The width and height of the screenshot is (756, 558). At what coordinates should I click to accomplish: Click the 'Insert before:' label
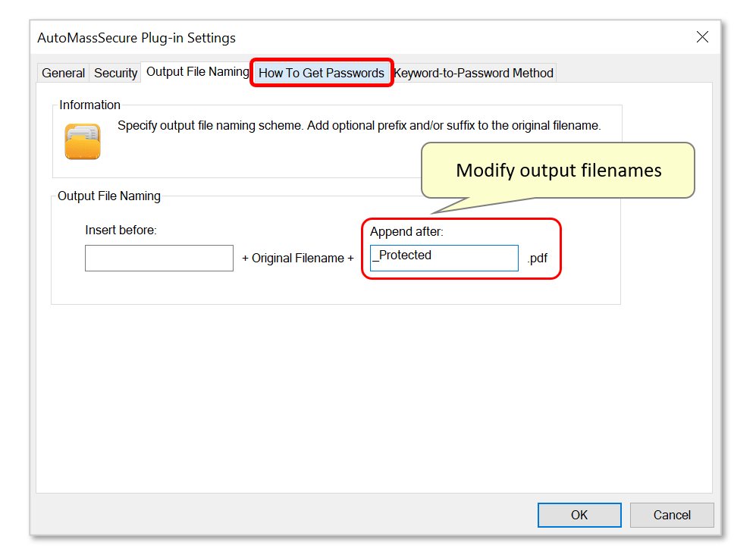click(x=121, y=230)
